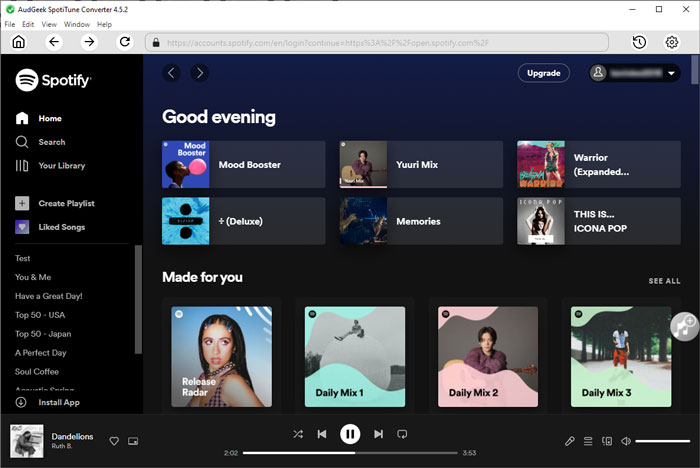Open the You & Me playlist
The image size is (700, 468).
tap(33, 277)
